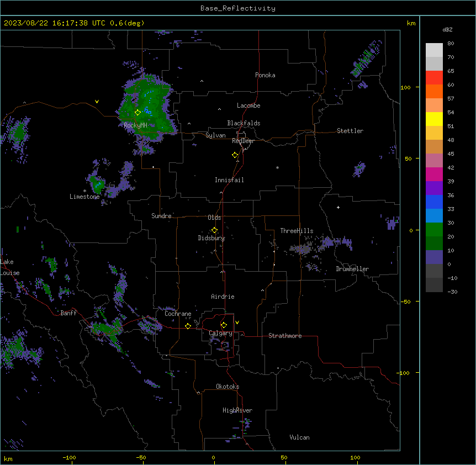Click the yellow V marker northwest of RockyMH
The image size is (476, 465).
tap(97, 102)
